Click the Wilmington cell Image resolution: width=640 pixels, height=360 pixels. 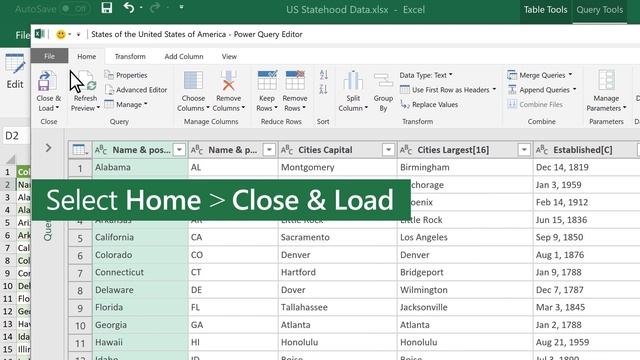coord(465,290)
